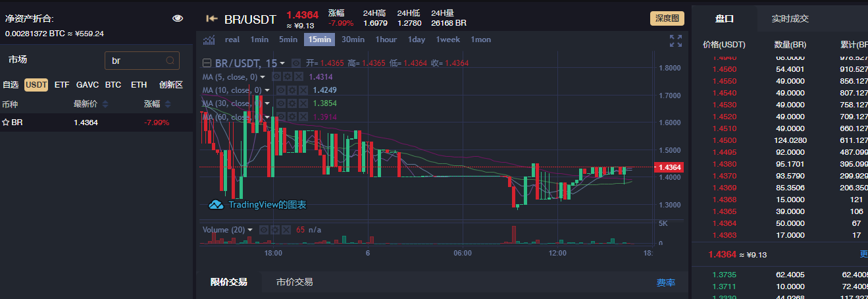Open the 费率 fee rate link
This screenshot has height=299, width=868.
665,283
